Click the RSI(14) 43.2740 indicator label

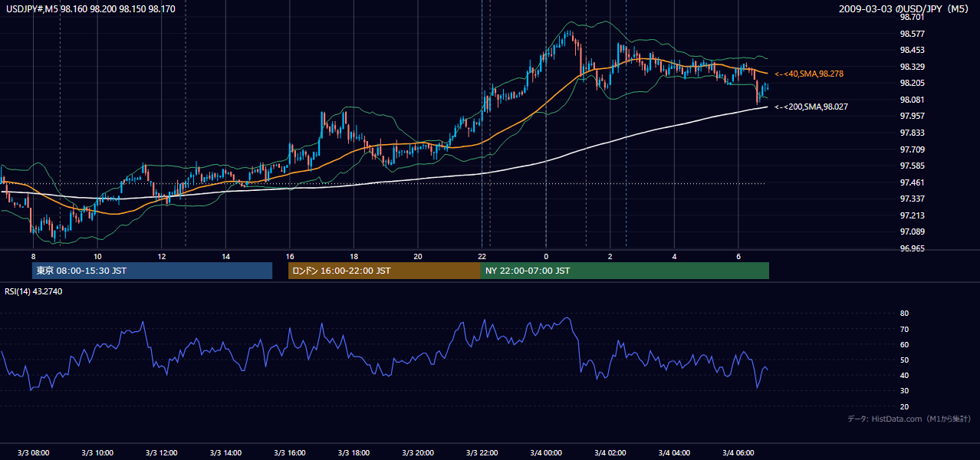click(34, 291)
